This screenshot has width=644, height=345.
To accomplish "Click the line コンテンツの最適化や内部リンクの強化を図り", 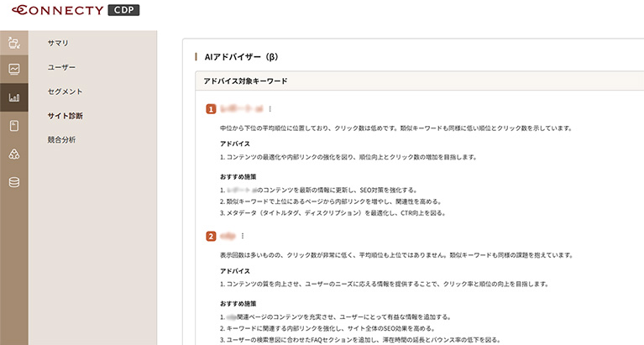I will tap(348, 157).
